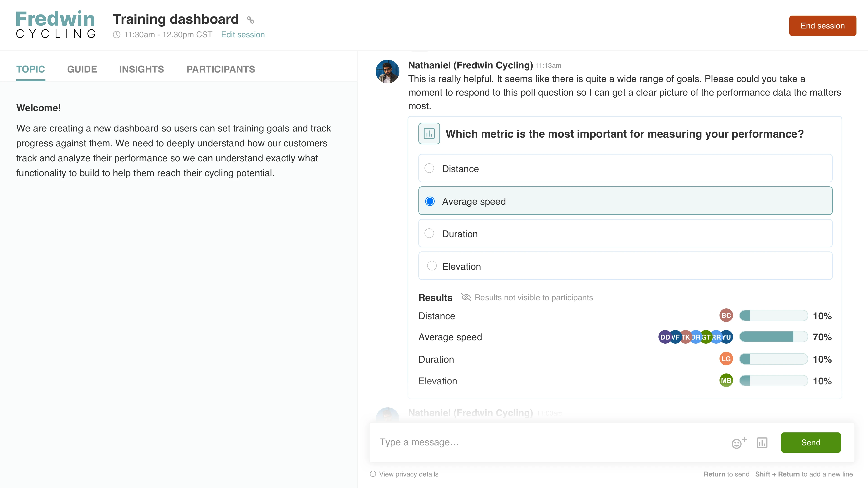This screenshot has height=488, width=868.
Task: Click the clock icon beside the session time
Action: point(116,34)
